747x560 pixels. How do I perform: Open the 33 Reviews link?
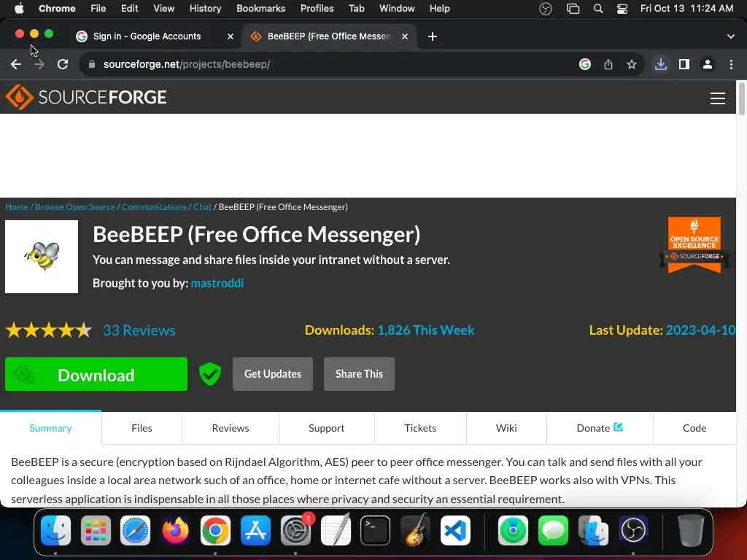[139, 330]
